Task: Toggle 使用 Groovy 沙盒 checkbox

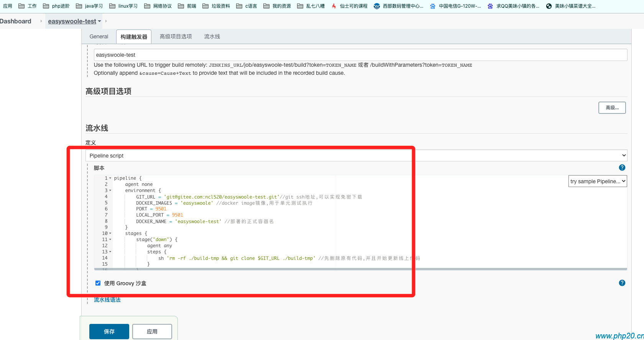Action: pyautogui.click(x=98, y=283)
